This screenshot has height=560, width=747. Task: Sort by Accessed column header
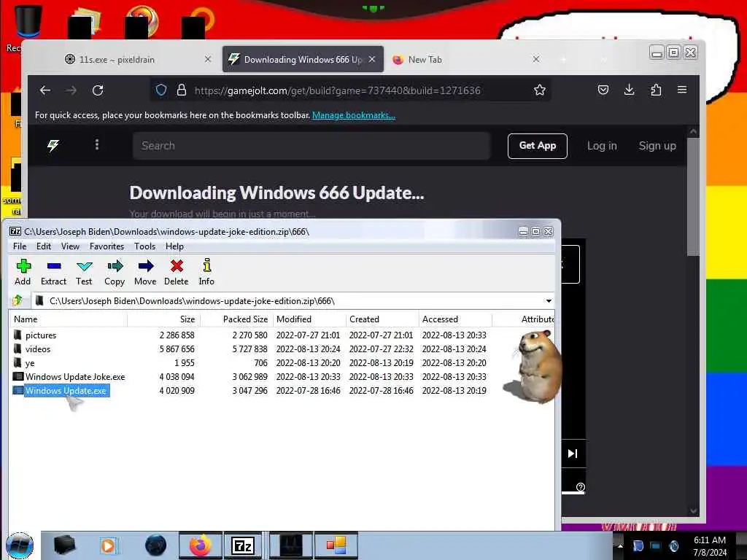coord(455,319)
